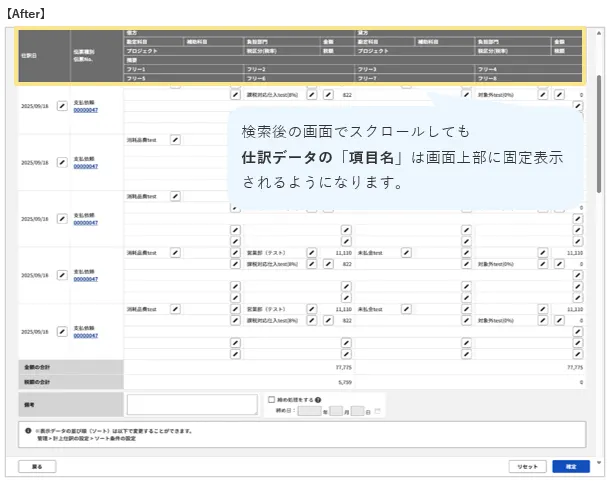Click the date edit pencil in the top journal row

coord(61,104)
